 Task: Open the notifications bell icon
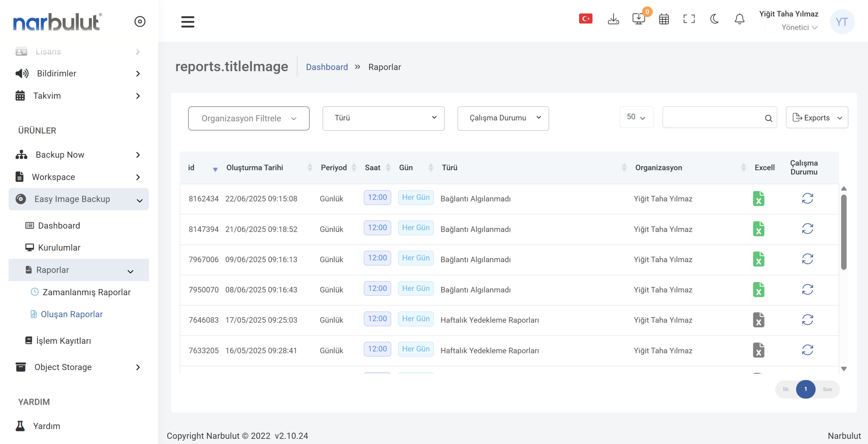[x=739, y=19]
